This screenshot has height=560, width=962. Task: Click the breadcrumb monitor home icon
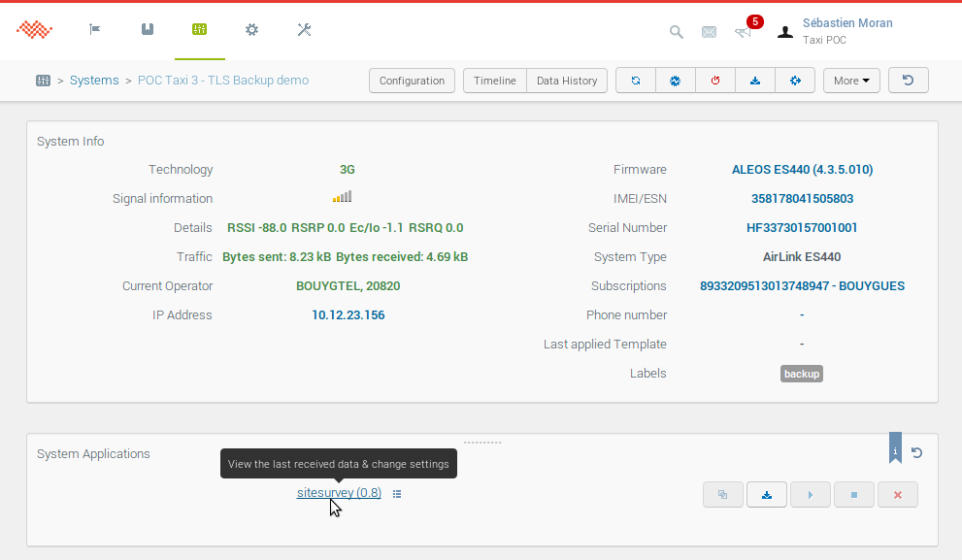click(x=43, y=81)
